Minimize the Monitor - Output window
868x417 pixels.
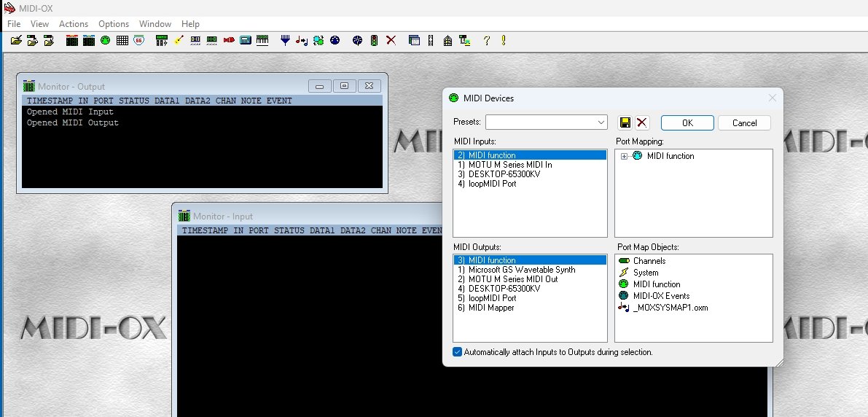coord(319,86)
